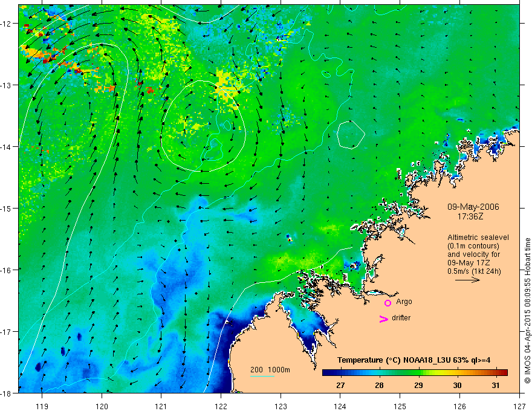The image size is (532, 411).
Task: Click the latitude axis label -12
Action: click(6, 24)
